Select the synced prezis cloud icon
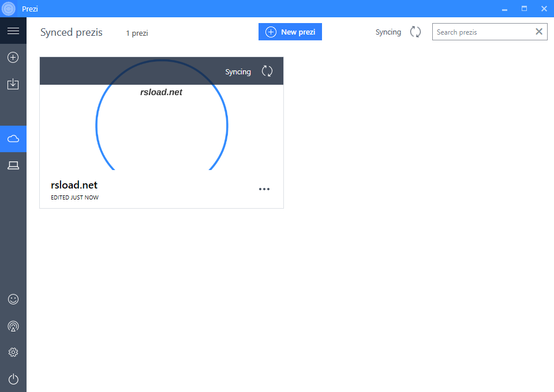The height and width of the screenshot is (392, 554). click(13, 138)
